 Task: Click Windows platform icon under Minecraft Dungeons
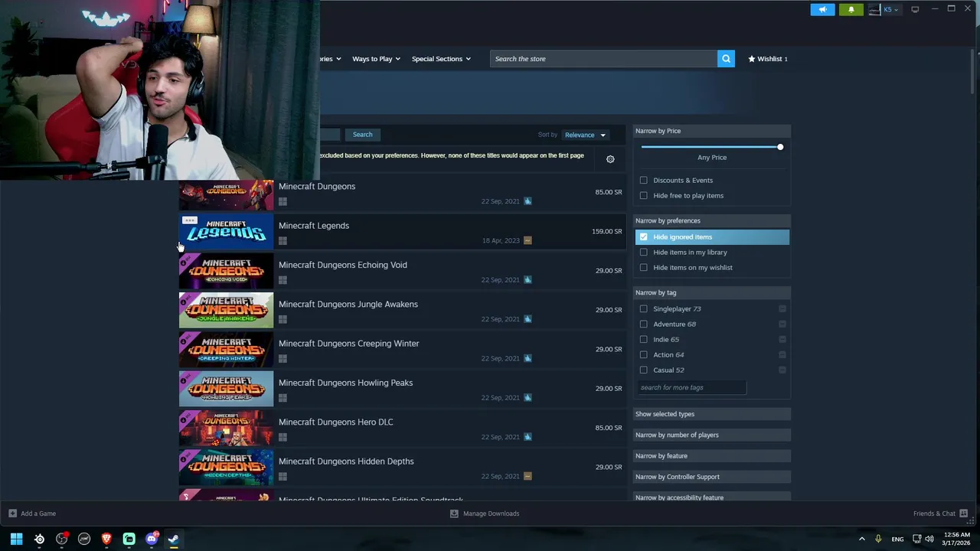click(x=283, y=201)
